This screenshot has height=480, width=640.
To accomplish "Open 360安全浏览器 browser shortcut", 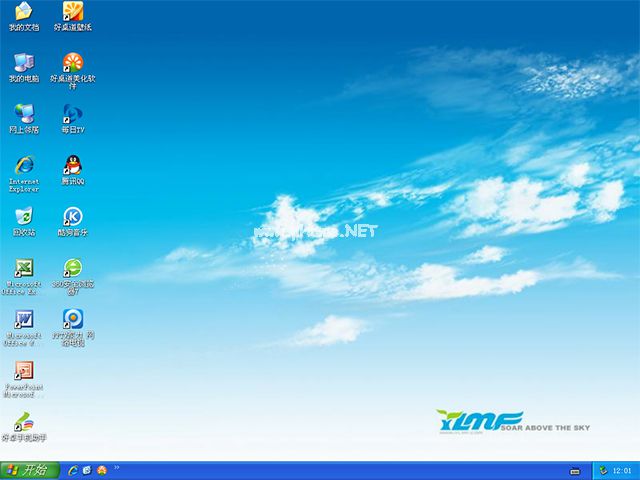I will tap(72, 268).
